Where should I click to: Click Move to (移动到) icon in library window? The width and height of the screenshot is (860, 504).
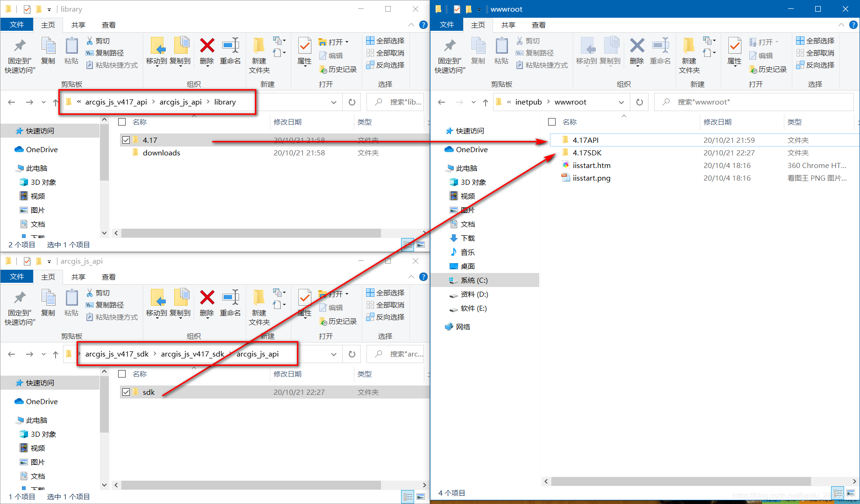[x=157, y=46]
